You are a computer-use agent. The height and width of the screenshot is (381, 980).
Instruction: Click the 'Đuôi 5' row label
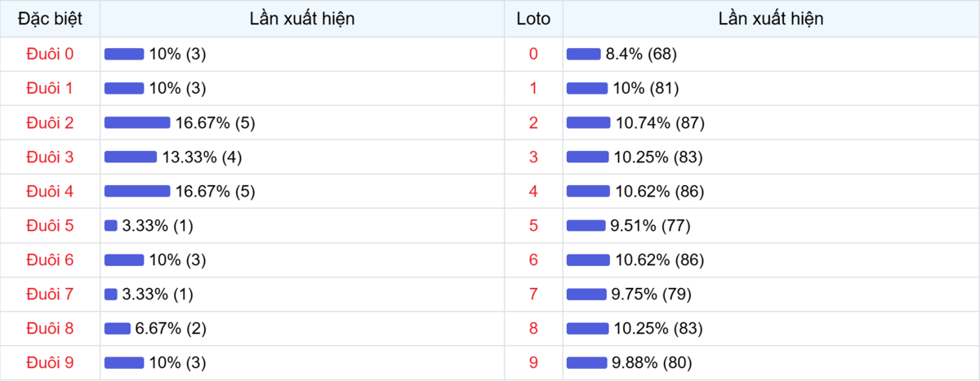(50, 225)
